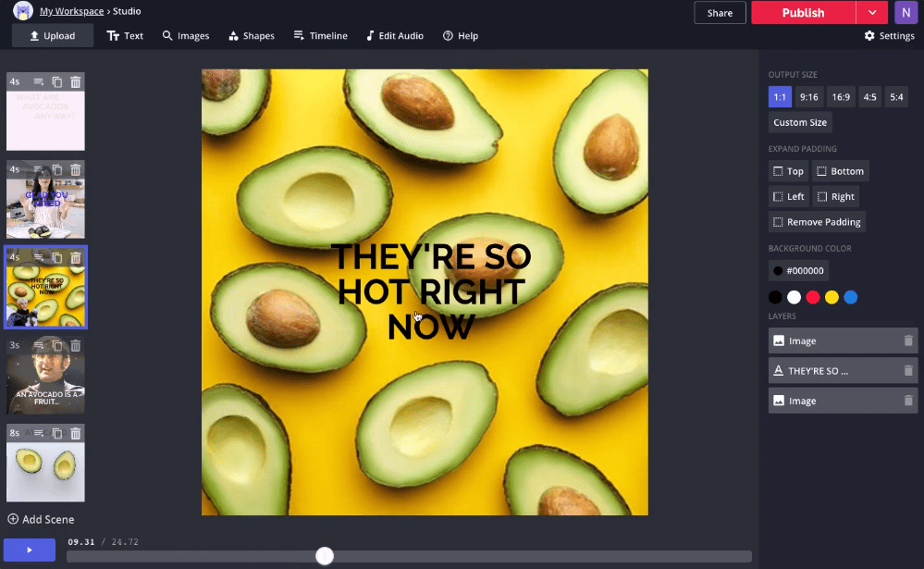Open the Publish dropdown arrow
Screen dimensions: 924x569
click(871, 13)
